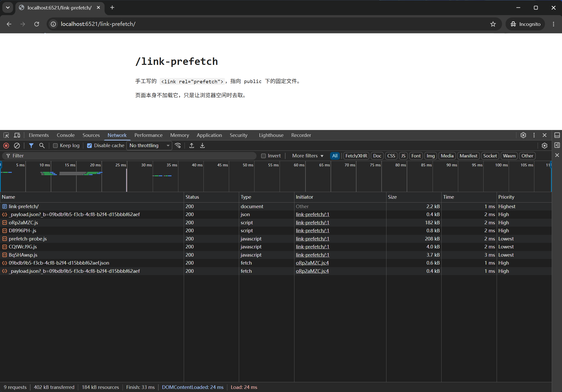
Task: Clear the network log
Action: pos(17,146)
